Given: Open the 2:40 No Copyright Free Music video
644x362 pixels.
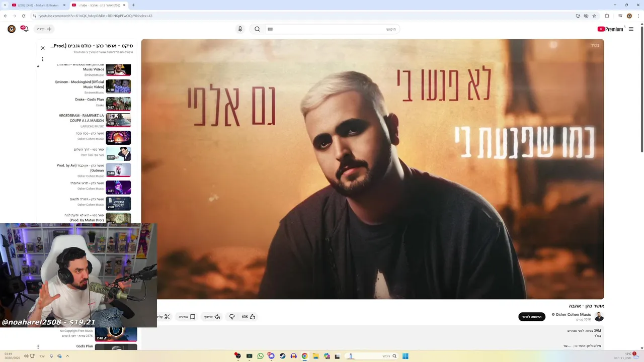Looking at the screenshot, I should [x=116, y=334].
